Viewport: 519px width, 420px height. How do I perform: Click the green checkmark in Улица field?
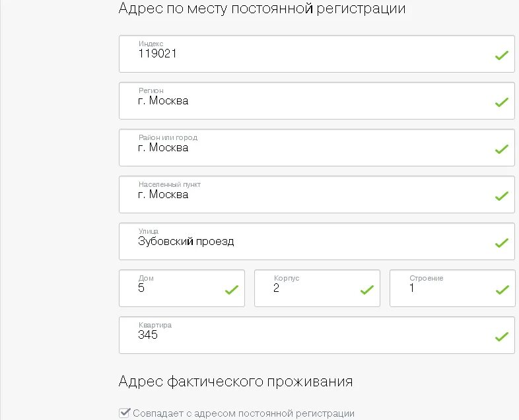pyautogui.click(x=501, y=243)
